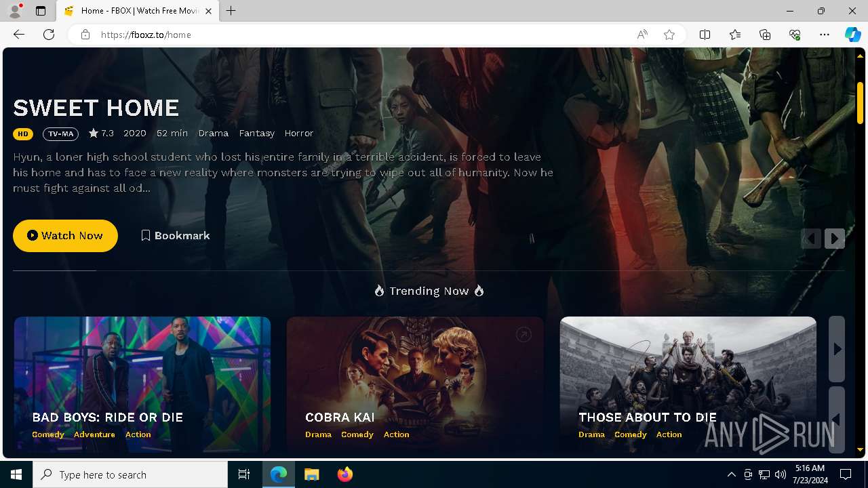868x488 pixels.
Task: Open Browser essentials icon
Action: (795, 35)
